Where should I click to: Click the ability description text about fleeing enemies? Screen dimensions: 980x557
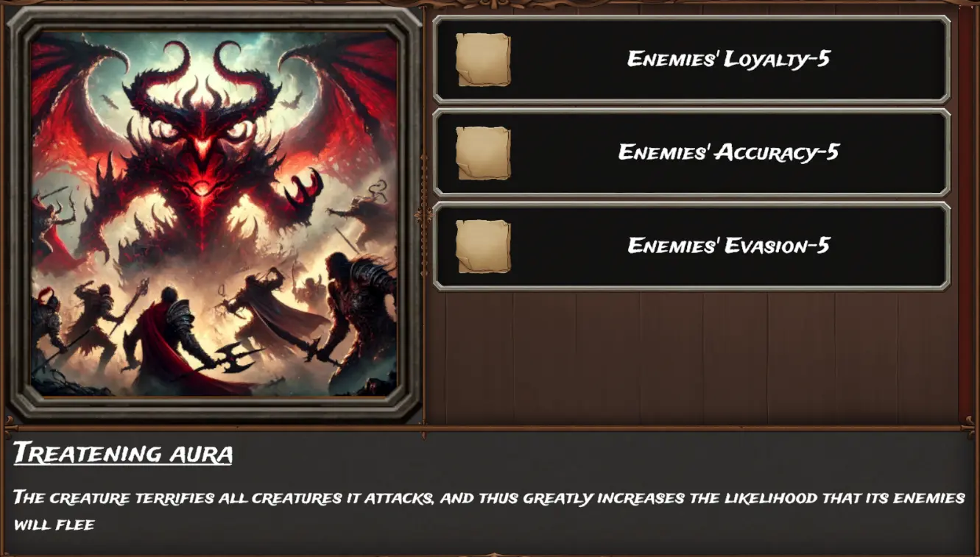[489, 511]
